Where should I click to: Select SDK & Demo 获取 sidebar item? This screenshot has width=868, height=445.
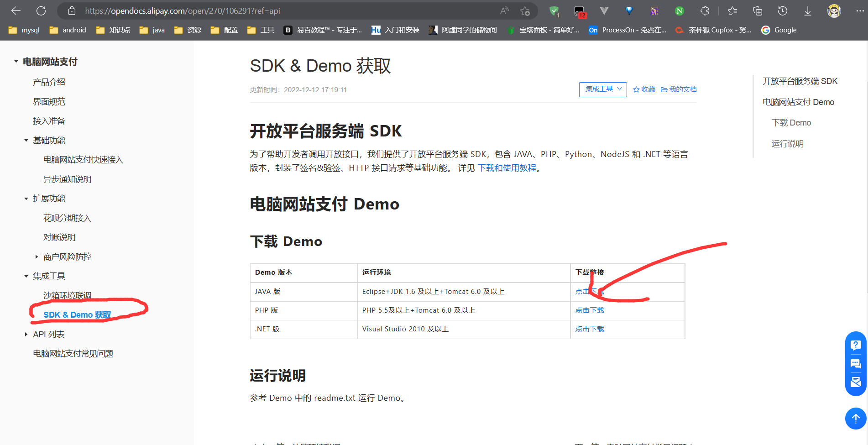click(x=77, y=315)
